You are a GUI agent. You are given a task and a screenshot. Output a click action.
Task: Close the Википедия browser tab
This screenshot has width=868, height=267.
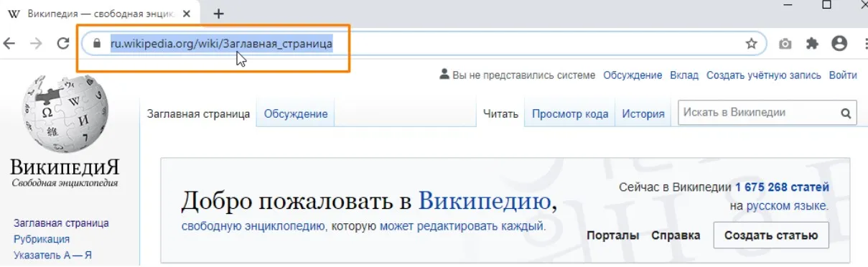coord(187,14)
